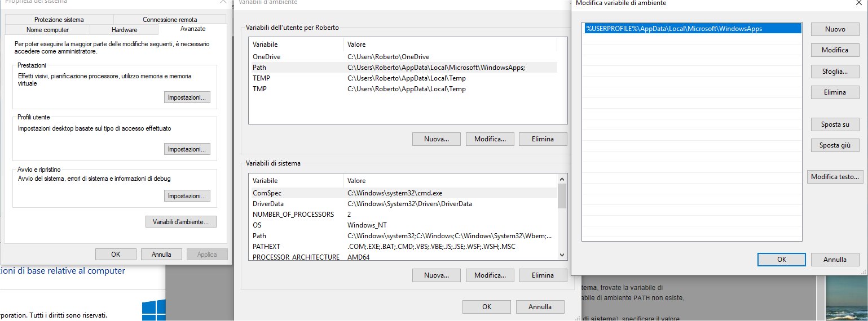
Task: Click the Applica button
Action: (207, 255)
